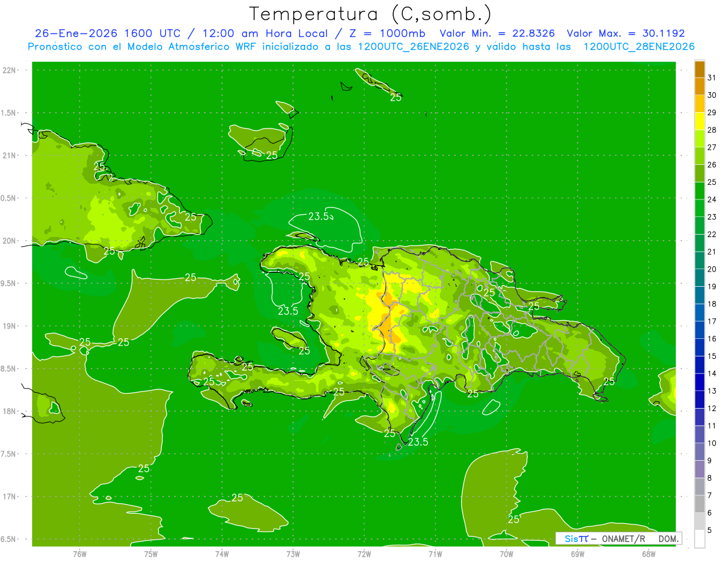Click the olive-green swatch between 25 and 26
The height and width of the screenshot is (562, 728).
pyautogui.click(x=699, y=173)
